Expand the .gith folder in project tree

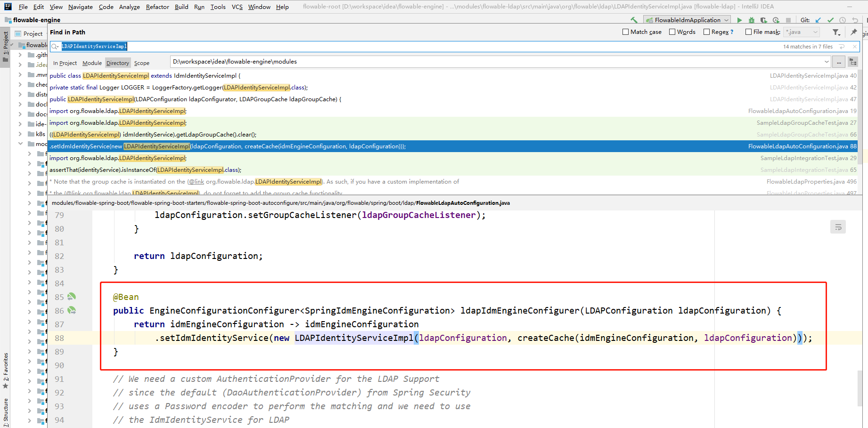[x=20, y=55]
